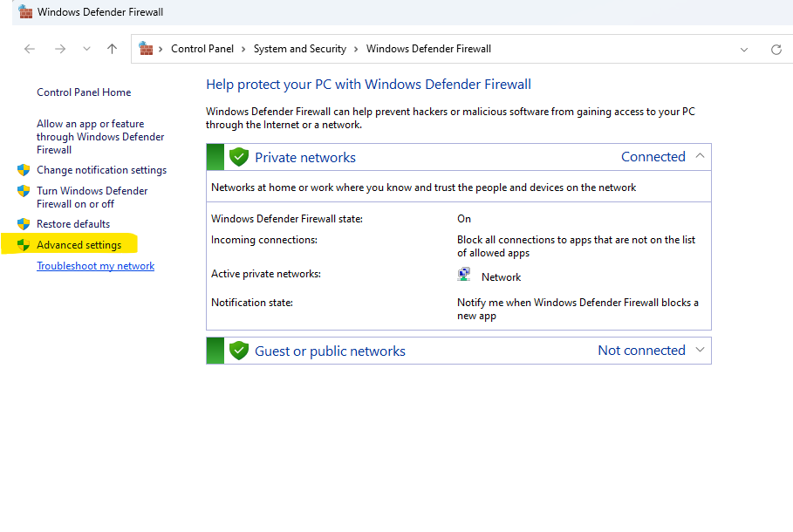Open System and Security breadcrumb

pyautogui.click(x=300, y=49)
